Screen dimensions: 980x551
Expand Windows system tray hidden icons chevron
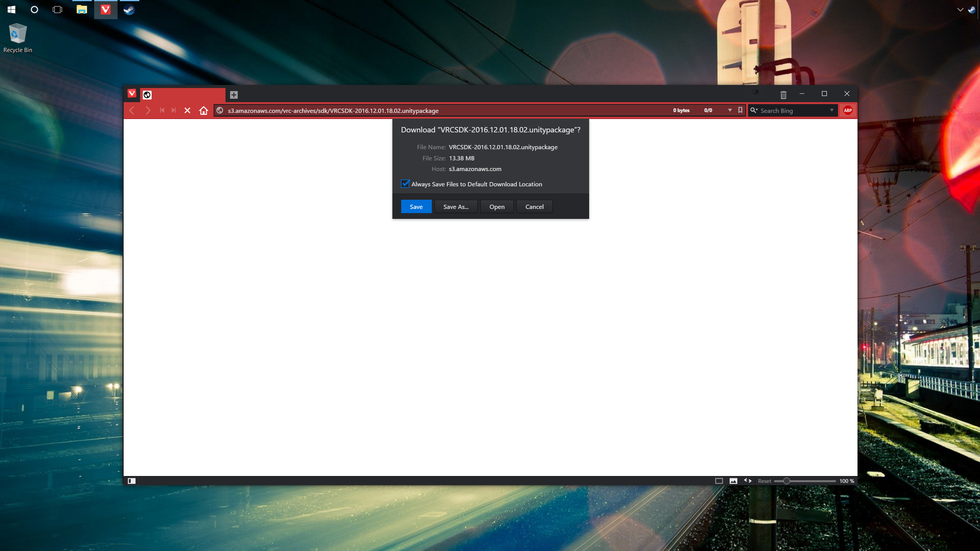point(960,10)
